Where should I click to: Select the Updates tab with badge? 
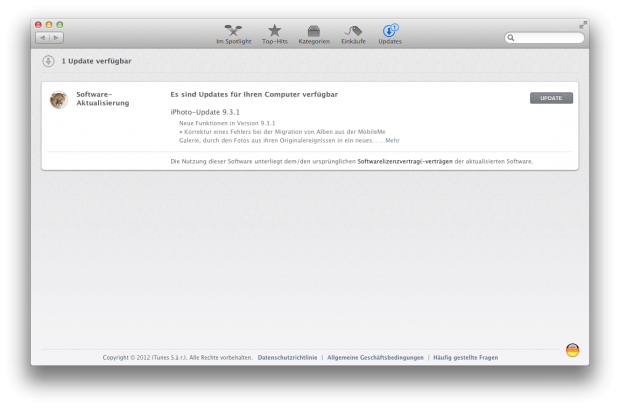pyautogui.click(x=390, y=34)
